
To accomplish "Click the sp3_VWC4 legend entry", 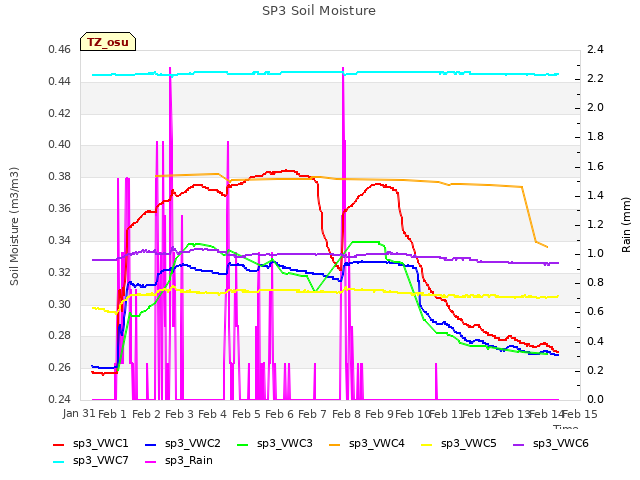I will coord(367,444).
